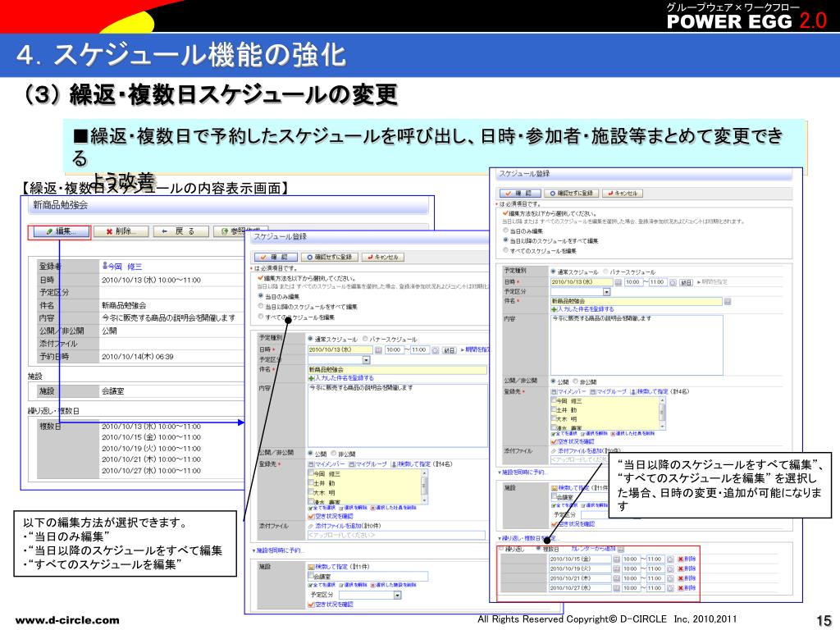Click down arrow of member list in front window
Viewport: 840px width, 630px height.
(x=663, y=427)
